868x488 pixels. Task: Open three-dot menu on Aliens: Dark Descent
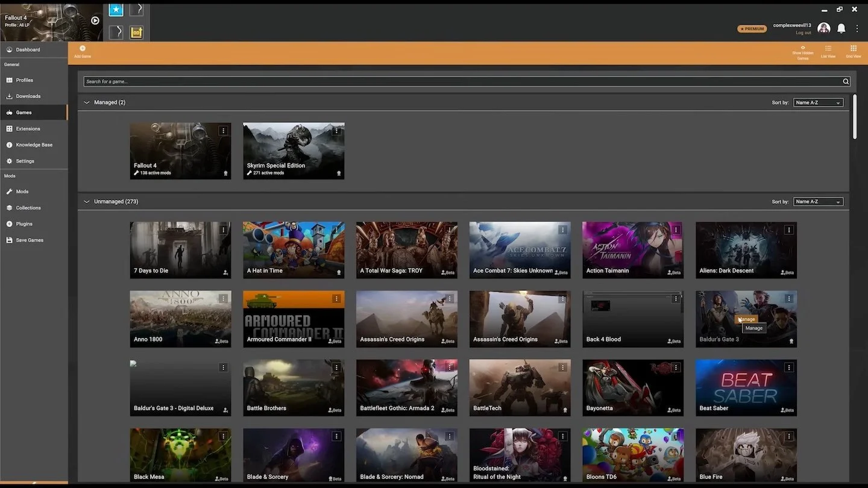coord(789,230)
